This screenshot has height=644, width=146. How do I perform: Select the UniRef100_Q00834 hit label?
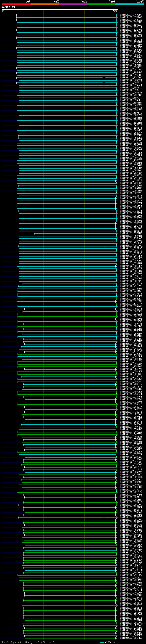coord(131,93)
